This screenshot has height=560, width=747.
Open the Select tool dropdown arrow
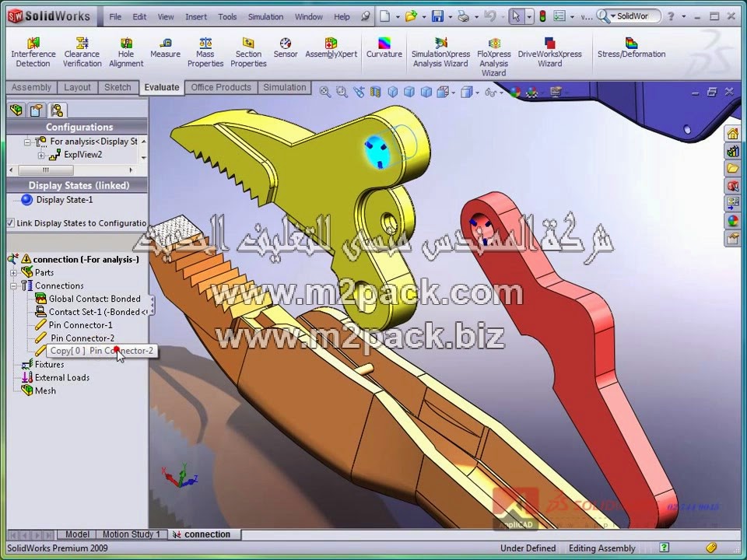(529, 16)
